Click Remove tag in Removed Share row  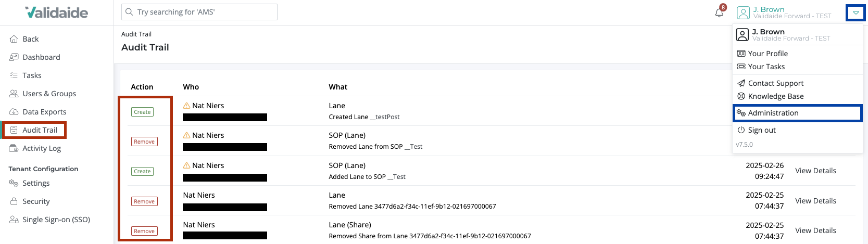click(x=144, y=231)
